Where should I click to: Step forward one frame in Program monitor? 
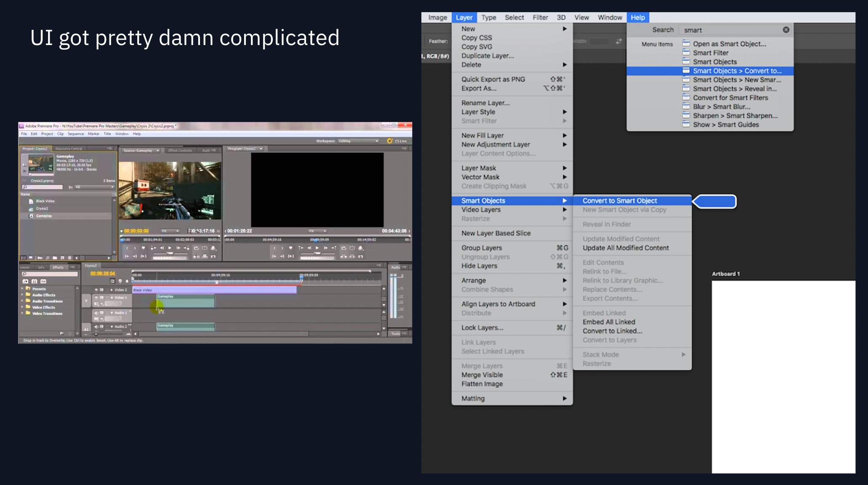[325, 248]
